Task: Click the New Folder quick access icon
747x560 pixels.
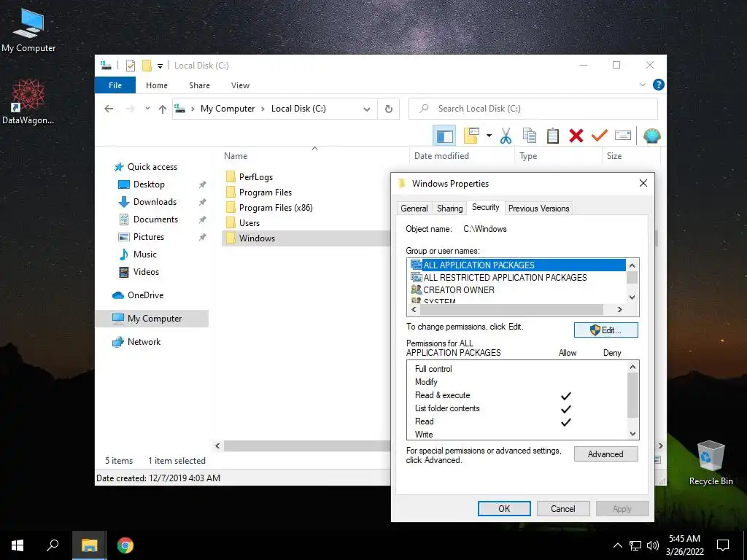Action: [147, 66]
